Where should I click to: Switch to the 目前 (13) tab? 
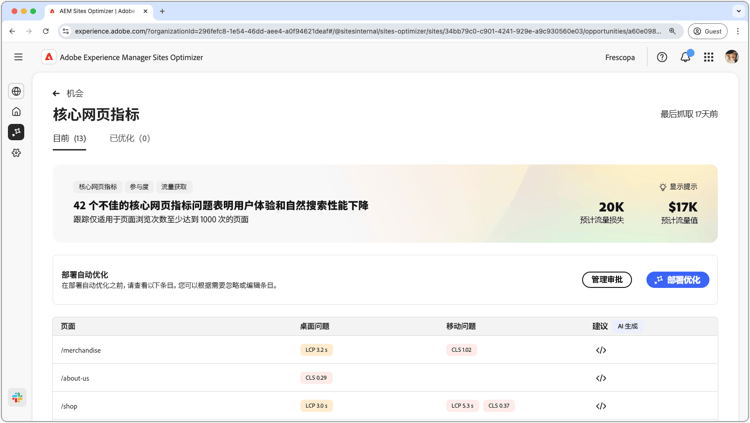coord(69,138)
